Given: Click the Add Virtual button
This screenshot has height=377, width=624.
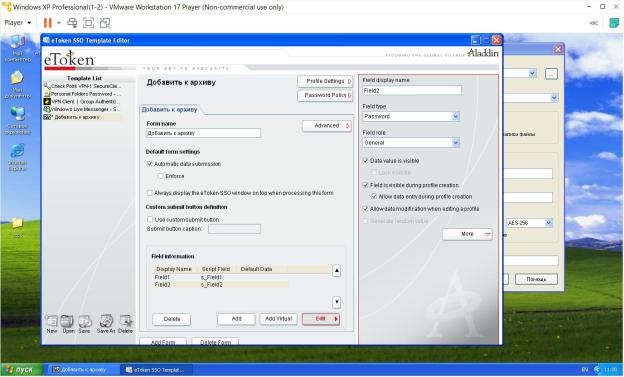Looking at the screenshot, I should coord(279,319).
